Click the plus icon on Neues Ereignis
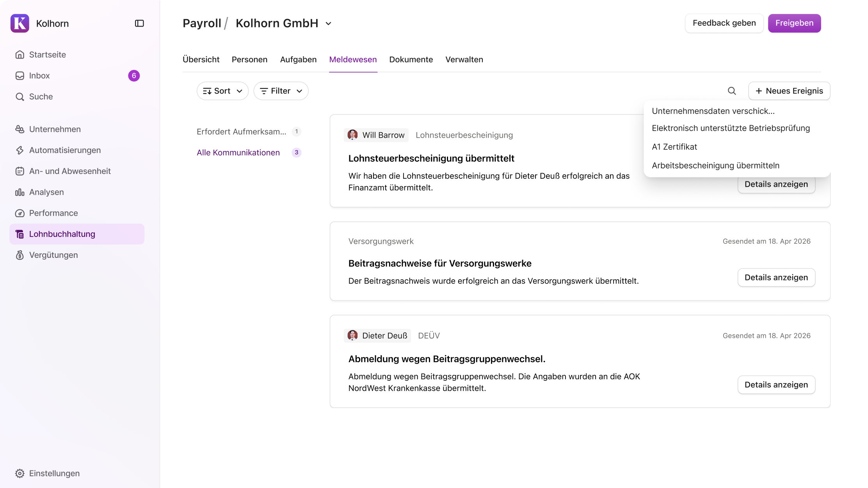 tap(759, 91)
